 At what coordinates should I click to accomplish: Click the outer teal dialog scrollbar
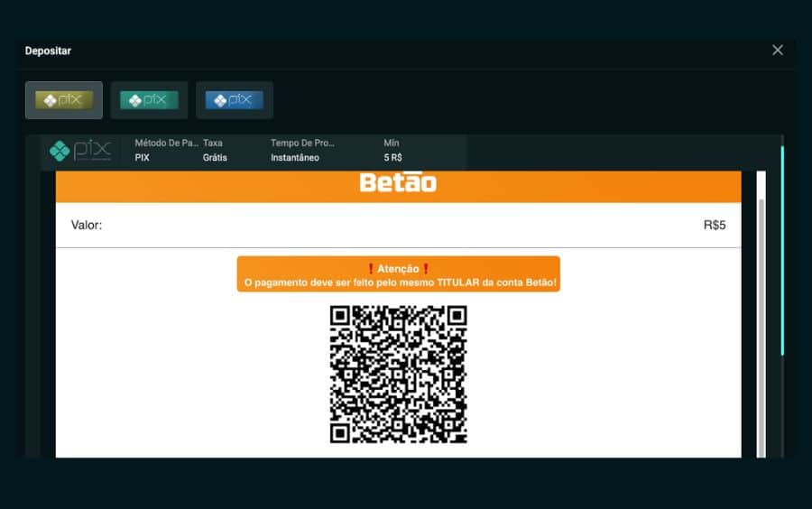(782, 251)
